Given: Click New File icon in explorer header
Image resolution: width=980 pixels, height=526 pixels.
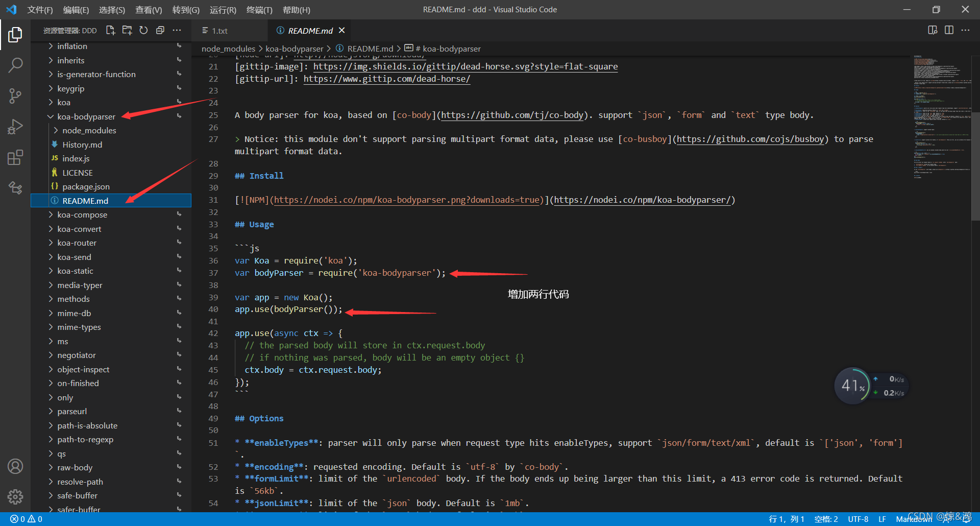Looking at the screenshot, I should point(110,31).
